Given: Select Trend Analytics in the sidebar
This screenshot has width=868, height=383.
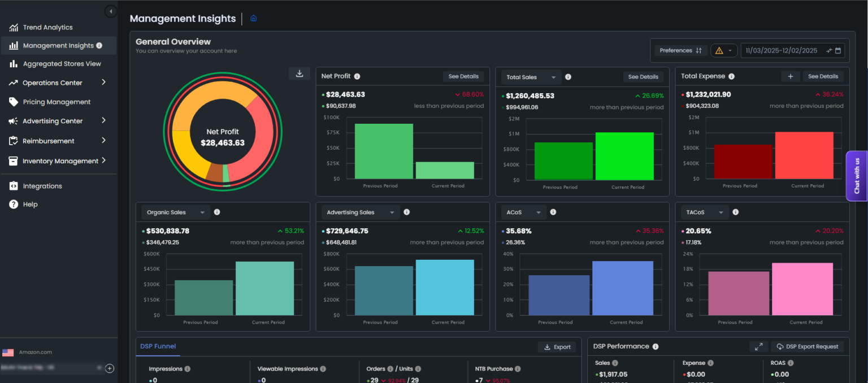Looking at the screenshot, I should pyautogui.click(x=47, y=27).
